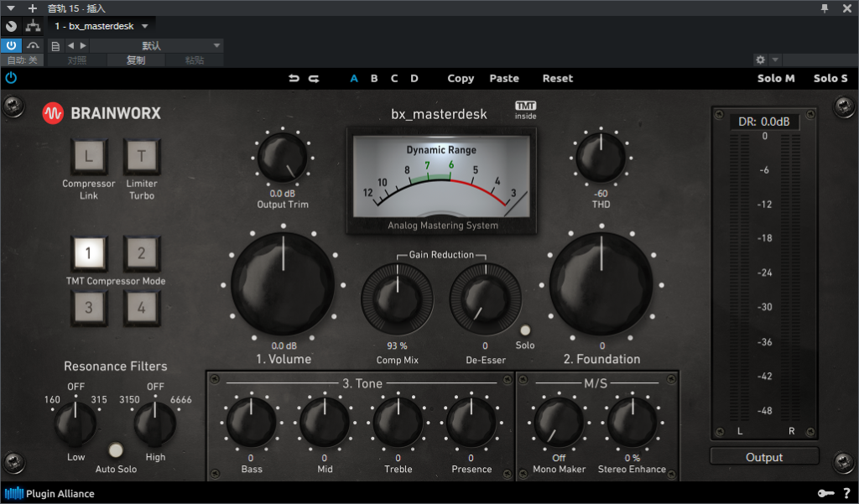
Task: Click the large Volume knob
Action: click(284, 284)
